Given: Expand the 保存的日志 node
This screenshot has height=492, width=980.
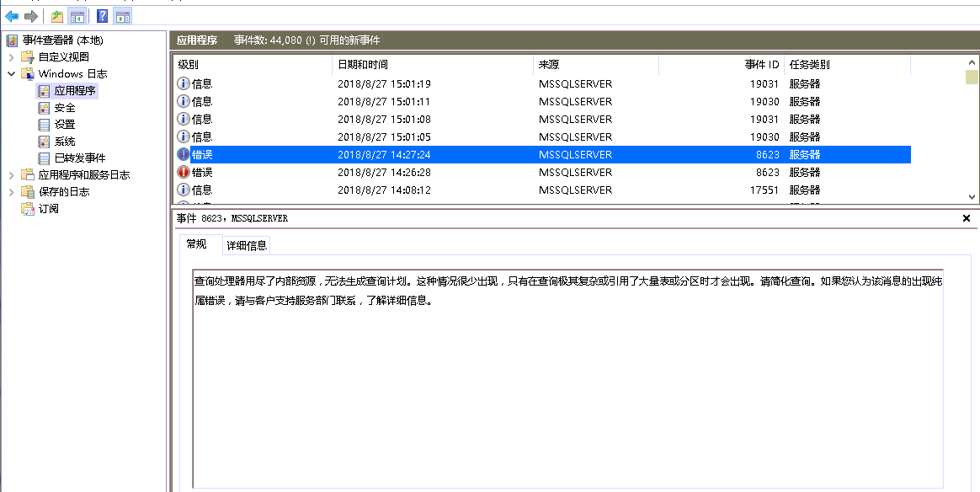Looking at the screenshot, I should [11, 192].
